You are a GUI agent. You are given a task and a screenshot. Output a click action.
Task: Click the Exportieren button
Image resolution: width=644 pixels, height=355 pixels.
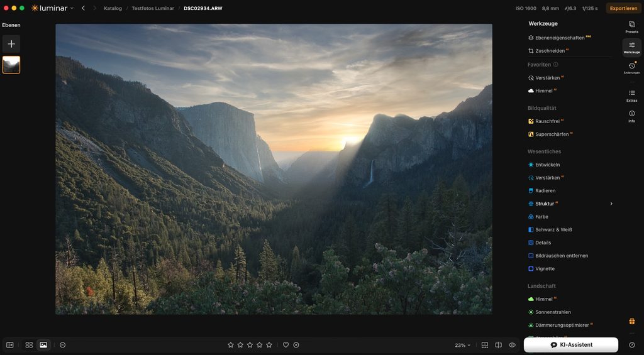623,8
